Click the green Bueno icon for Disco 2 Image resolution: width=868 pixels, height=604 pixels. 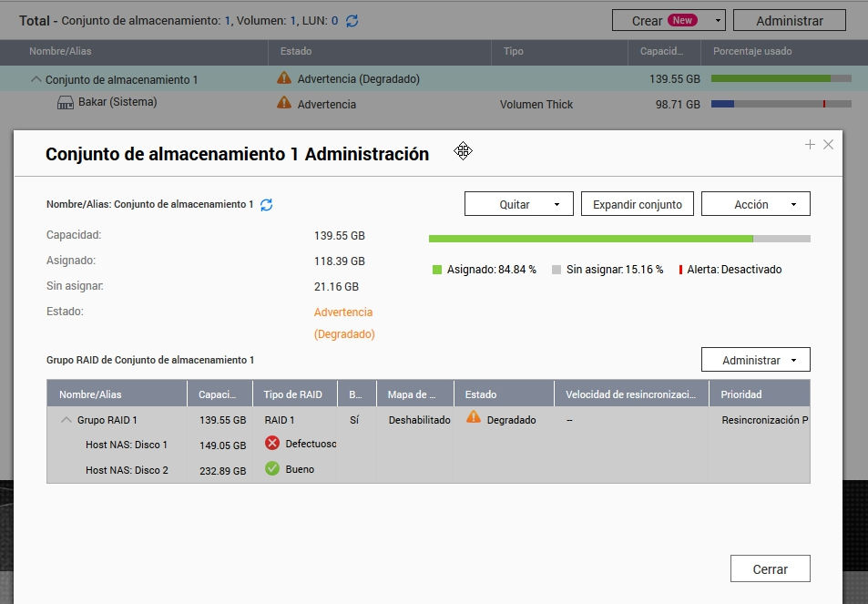click(272, 468)
